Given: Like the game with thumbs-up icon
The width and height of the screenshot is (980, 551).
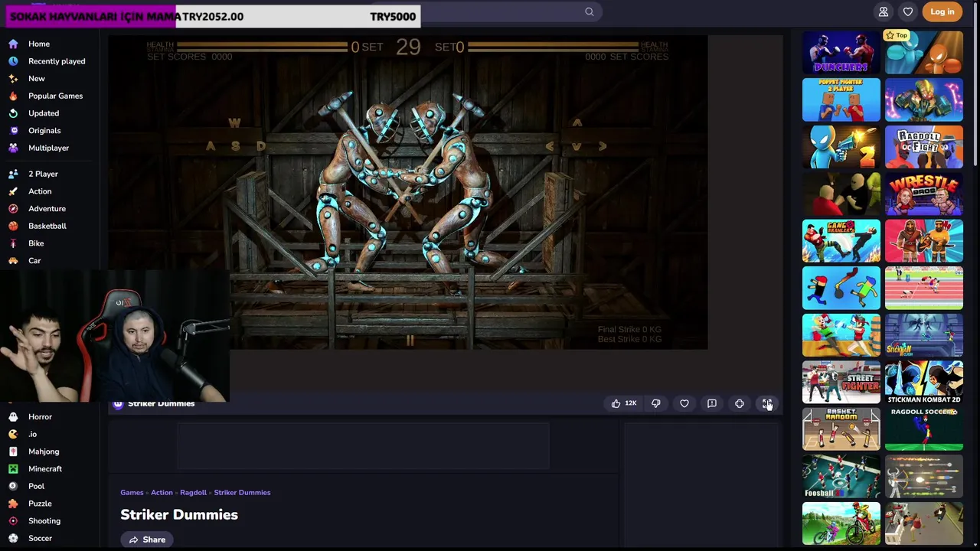Looking at the screenshot, I should [616, 403].
